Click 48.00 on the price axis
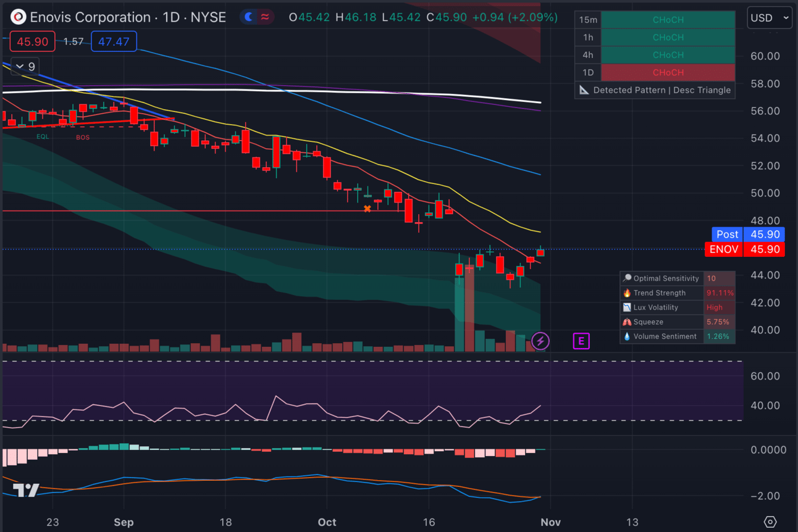The width and height of the screenshot is (798, 532). 765,220
